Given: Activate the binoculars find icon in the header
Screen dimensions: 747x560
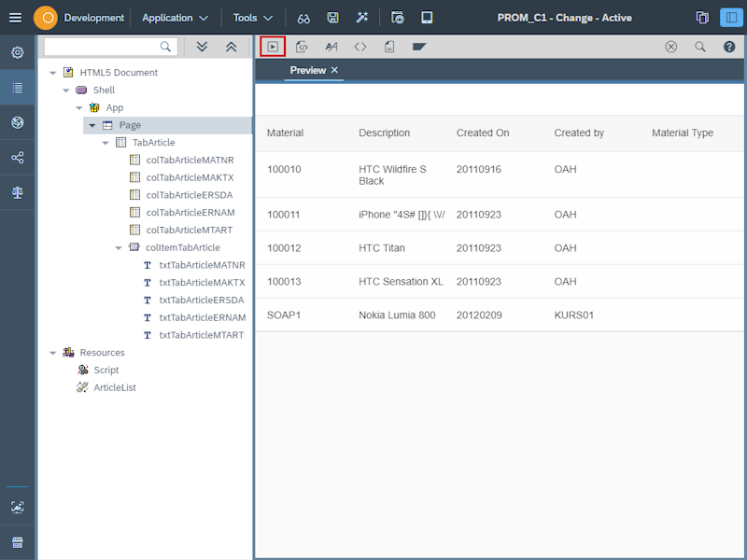Looking at the screenshot, I should coord(303,17).
